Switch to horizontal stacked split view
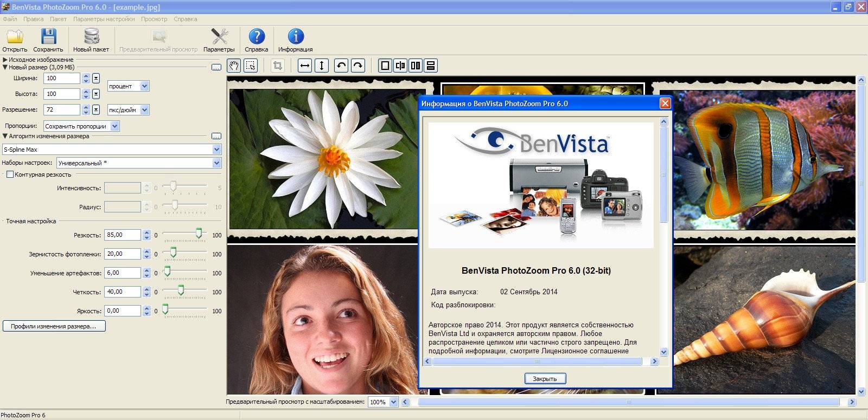 pos(431,66)
